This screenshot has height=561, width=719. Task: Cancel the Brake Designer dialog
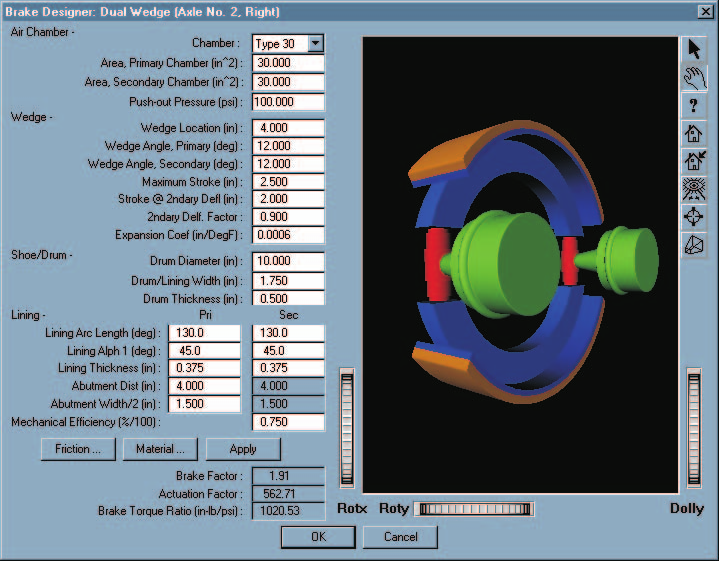(400, 537)
